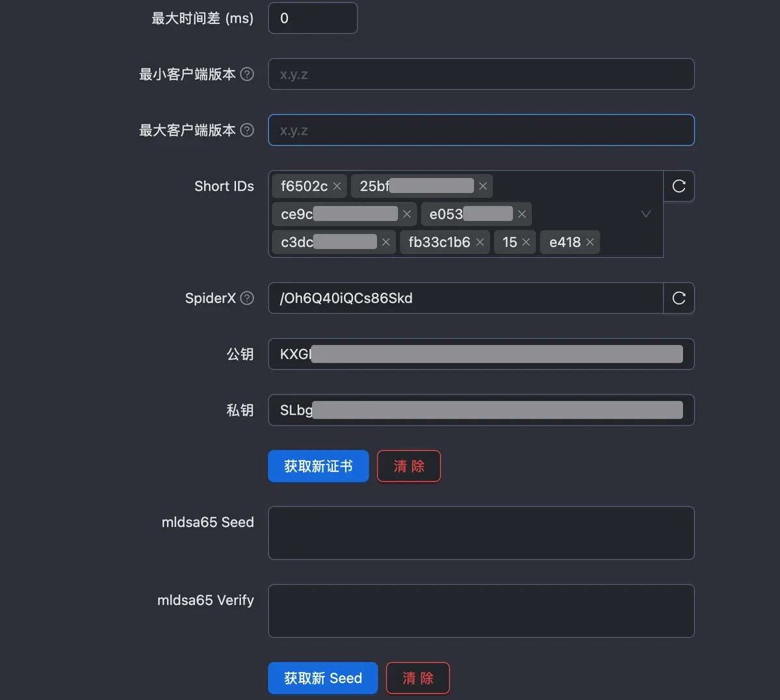Regenerate SpiderX value with refresh icon
Viewport: 780px width, 700px height.
[679, 298]
